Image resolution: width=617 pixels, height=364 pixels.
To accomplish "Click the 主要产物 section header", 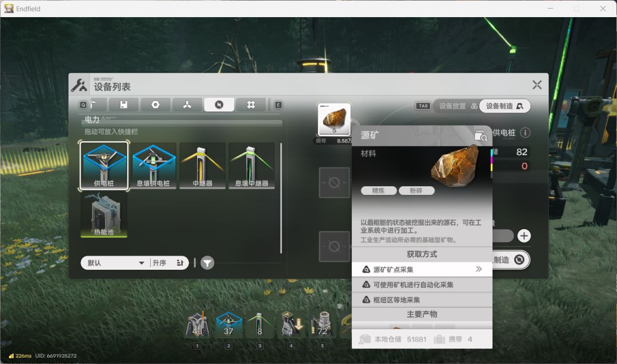I will coord(422,314).
